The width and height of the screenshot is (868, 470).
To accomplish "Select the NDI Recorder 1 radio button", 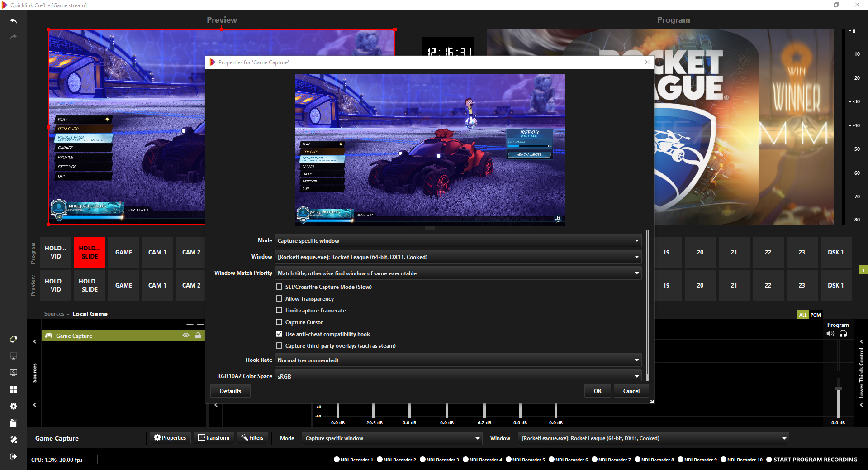I will pos(337,460).
